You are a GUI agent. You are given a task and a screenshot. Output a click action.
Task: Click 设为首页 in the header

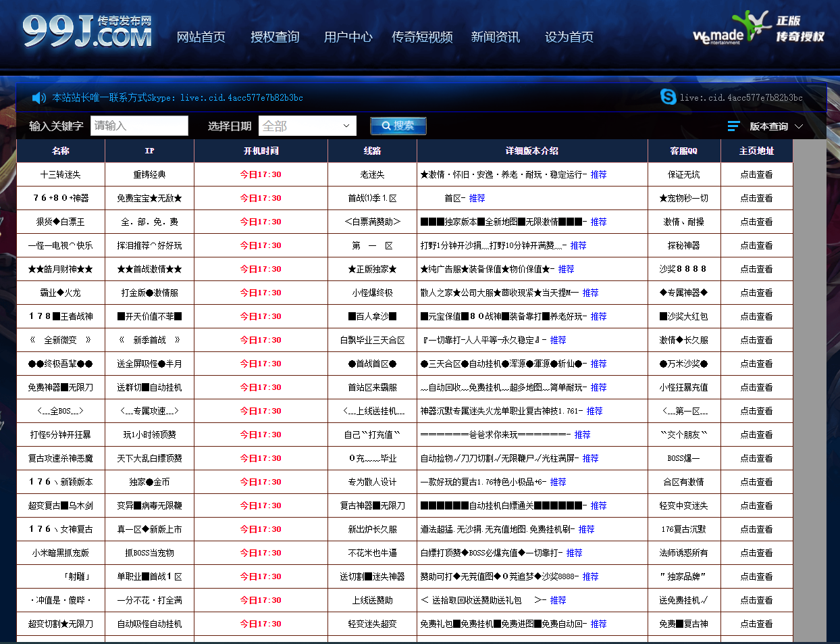[569, 37]
